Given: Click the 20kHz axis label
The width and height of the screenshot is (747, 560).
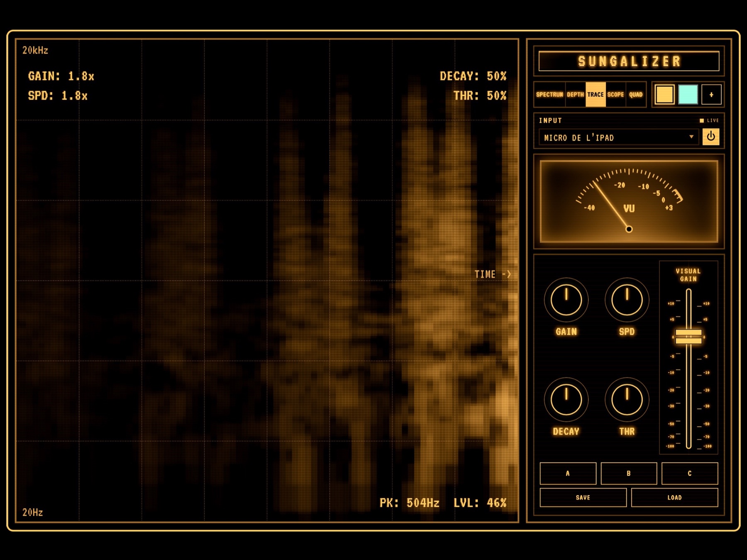Looking at the screenshot, I should [35, 51].
